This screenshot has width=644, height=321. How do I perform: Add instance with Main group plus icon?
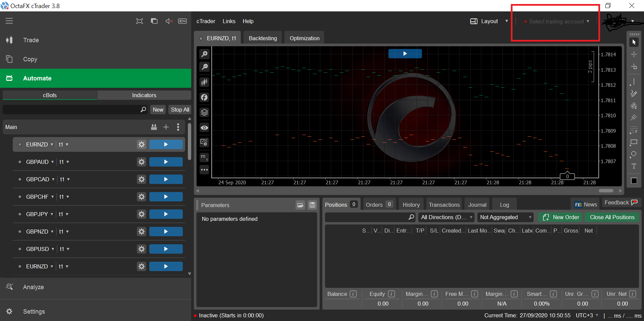click(x=166, y=127)
